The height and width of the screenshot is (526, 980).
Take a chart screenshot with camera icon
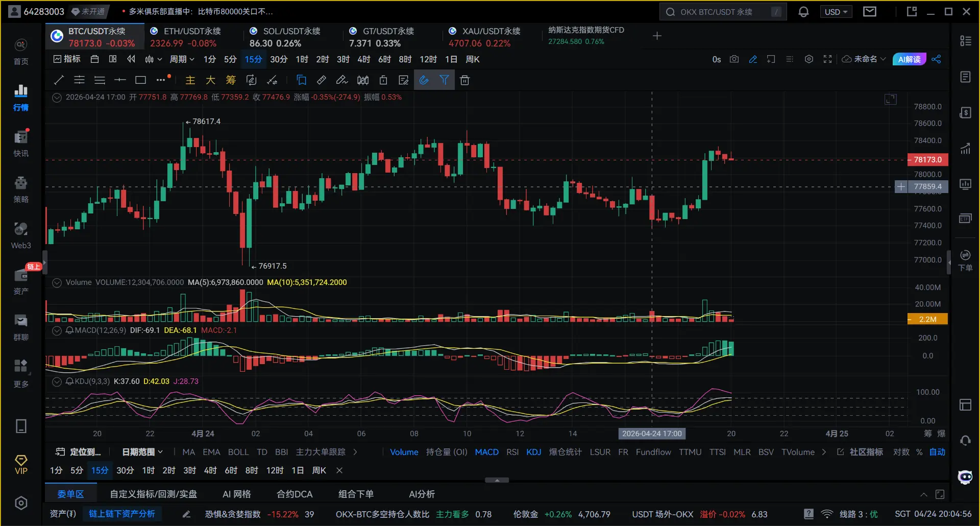point(734,59)
